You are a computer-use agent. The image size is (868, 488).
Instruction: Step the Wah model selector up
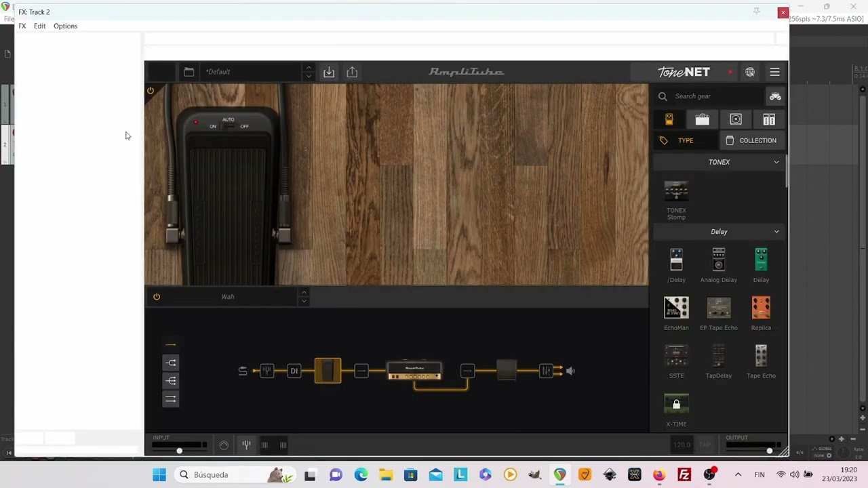(x=304, y=293)
